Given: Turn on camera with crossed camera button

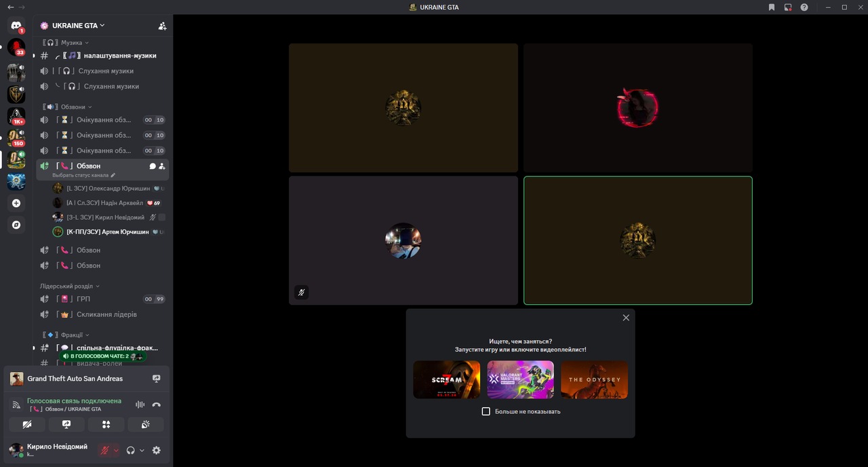Looking at the screenshot, I should (27, 424).
